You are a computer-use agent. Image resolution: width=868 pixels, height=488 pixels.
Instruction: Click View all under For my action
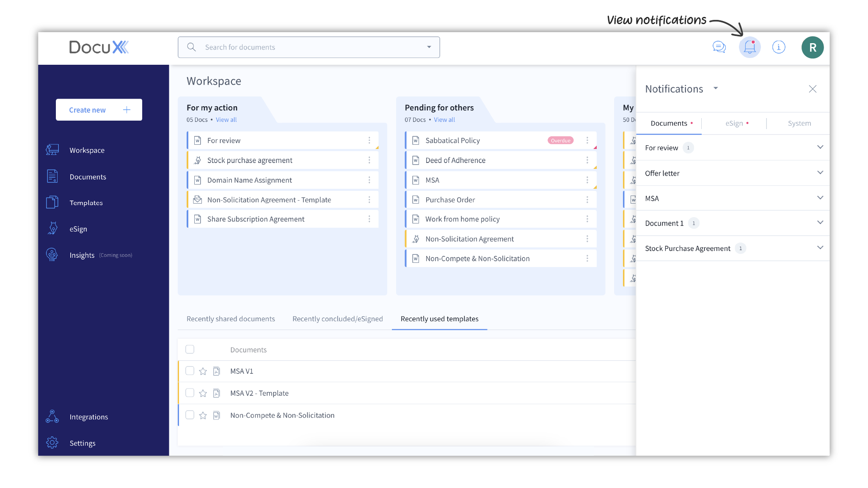click(x=225, y=119)
